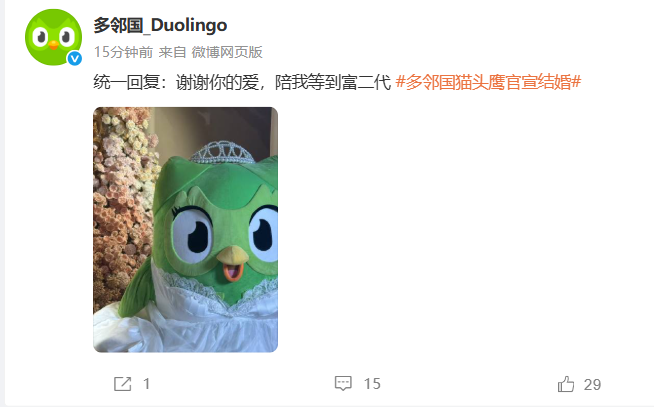Open the 多邻国_Duolingo username link

pos(160,25)
